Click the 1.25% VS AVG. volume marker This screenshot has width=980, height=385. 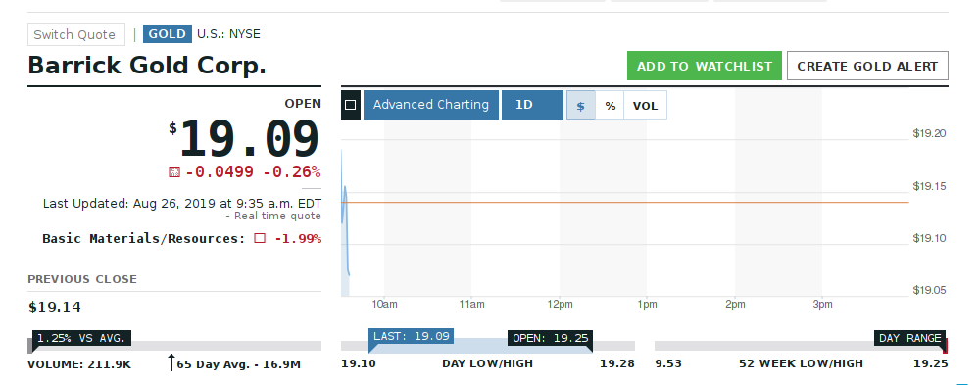pyautogui.click(x=82, y=338)
